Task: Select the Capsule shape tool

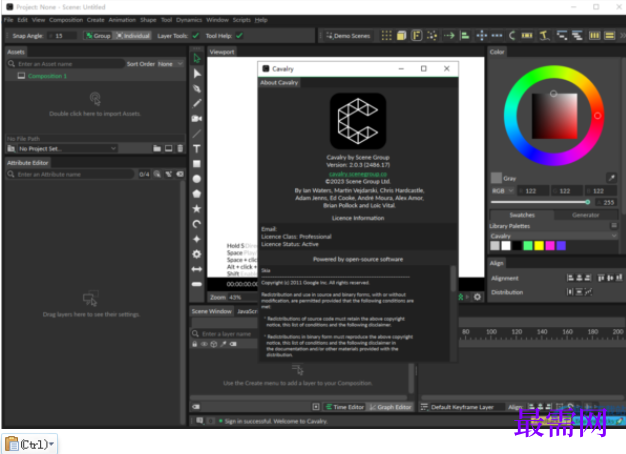Action: pos(197,284)
